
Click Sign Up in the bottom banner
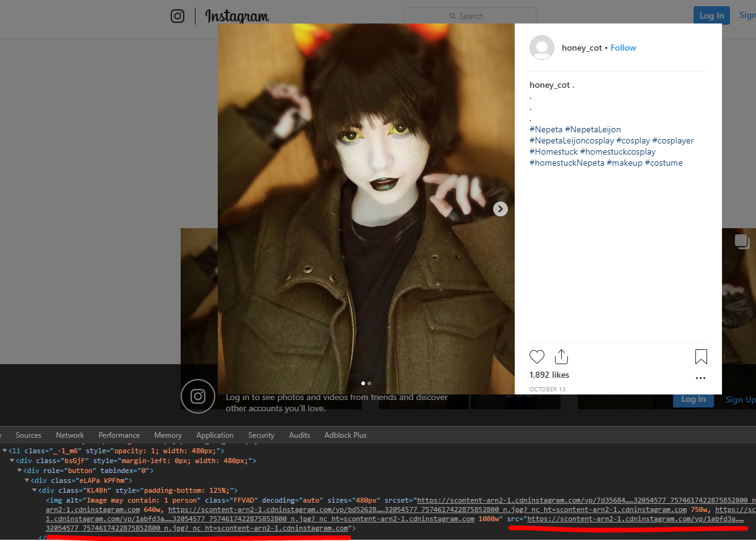point(740,399)
